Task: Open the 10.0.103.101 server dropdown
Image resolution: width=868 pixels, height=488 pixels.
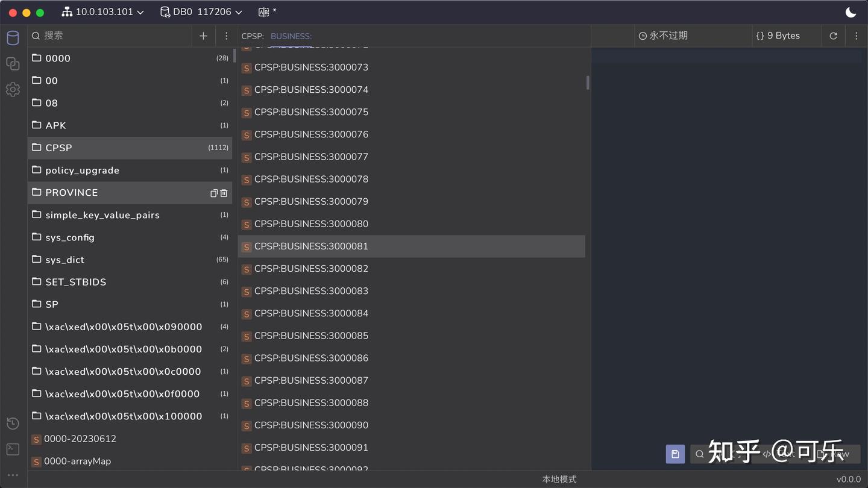Action: click(x=102, y=11)
